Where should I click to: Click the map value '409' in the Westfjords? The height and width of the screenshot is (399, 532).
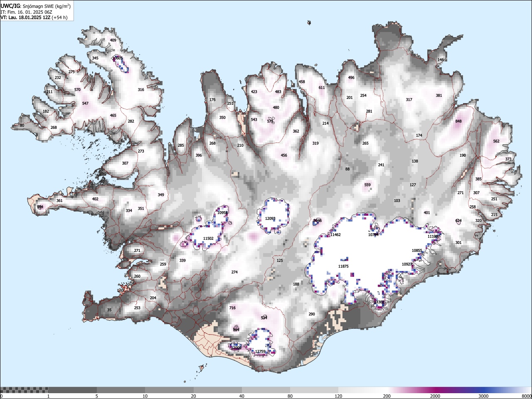tap(113, 40)
